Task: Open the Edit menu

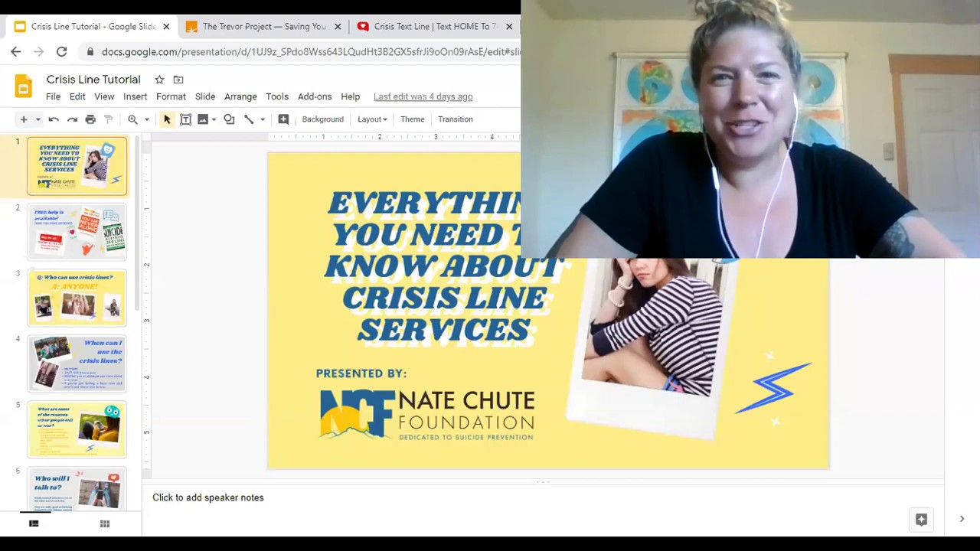Action: coord(77,96)
